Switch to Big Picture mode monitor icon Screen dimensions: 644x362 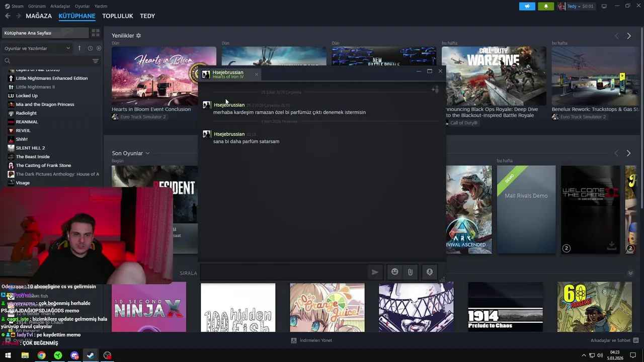tap(604, 6)
